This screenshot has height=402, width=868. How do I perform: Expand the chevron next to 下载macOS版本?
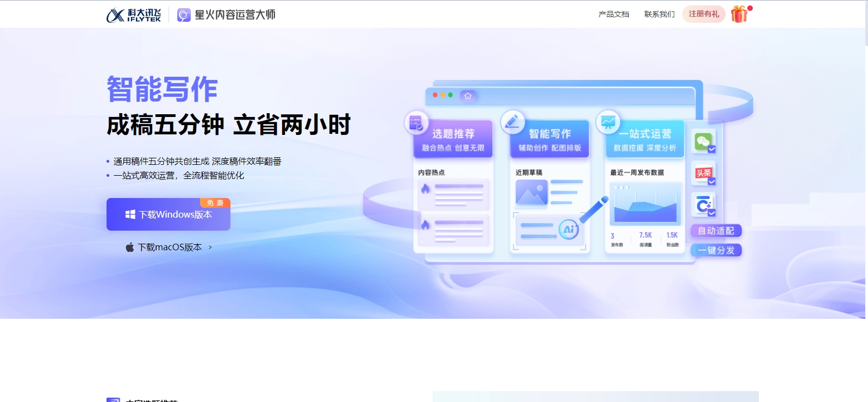click(x=210, y=247)
